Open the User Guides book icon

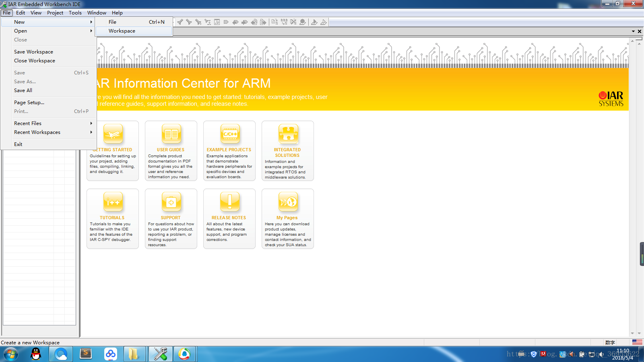(171, 134)
